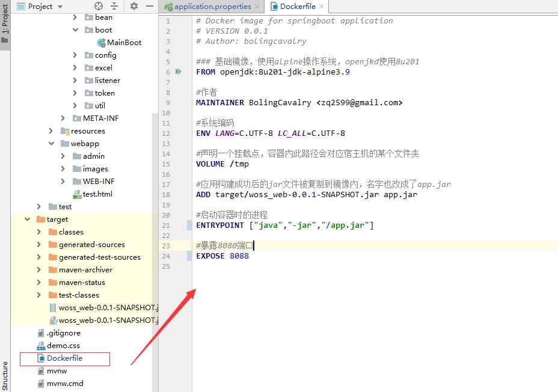Click the ADD target jar line
The height and width of the screenshot is (392, 558).
(307, 195)
